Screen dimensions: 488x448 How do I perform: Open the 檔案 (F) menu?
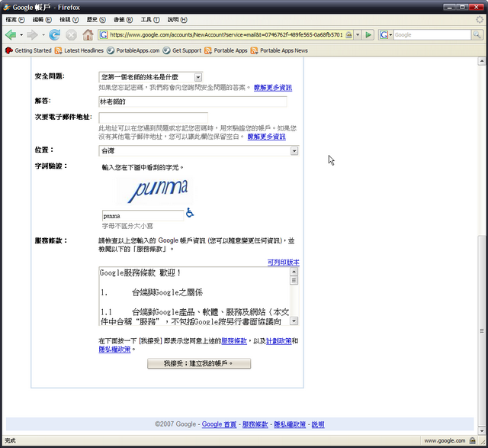[15, 20]
